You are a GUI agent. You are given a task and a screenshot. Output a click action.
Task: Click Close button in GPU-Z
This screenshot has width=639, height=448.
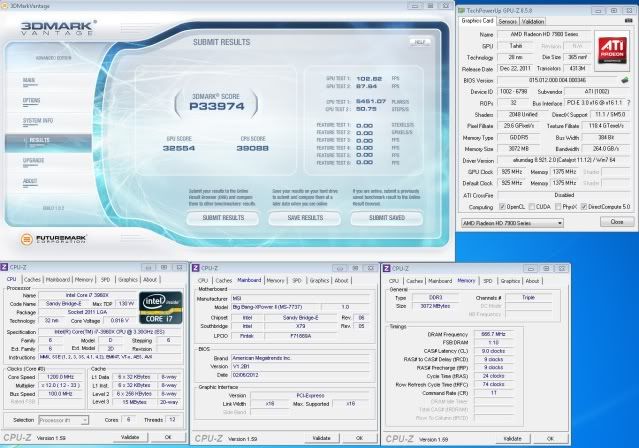617,222
